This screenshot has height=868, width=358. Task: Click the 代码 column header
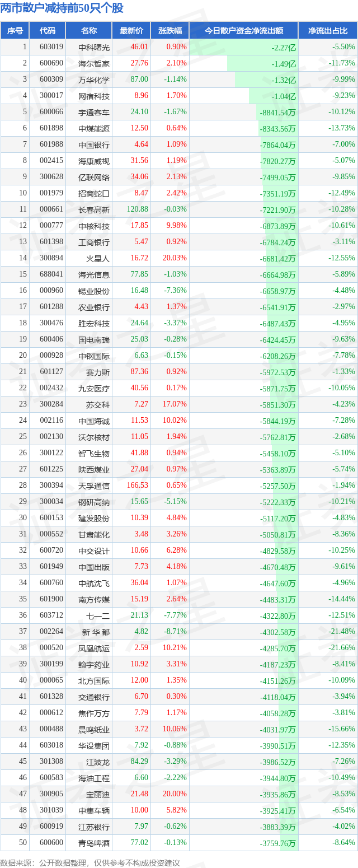tap(47, 30)
